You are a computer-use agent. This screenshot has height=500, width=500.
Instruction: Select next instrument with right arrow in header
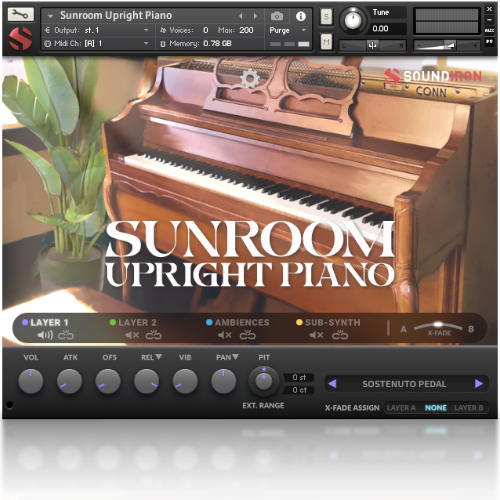(255, 16)
